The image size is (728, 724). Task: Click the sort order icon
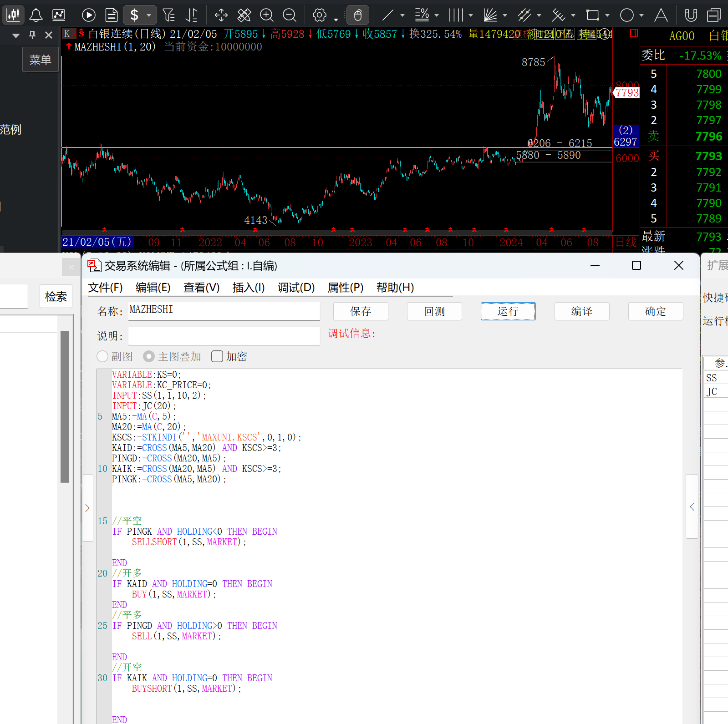coord(192,15)
